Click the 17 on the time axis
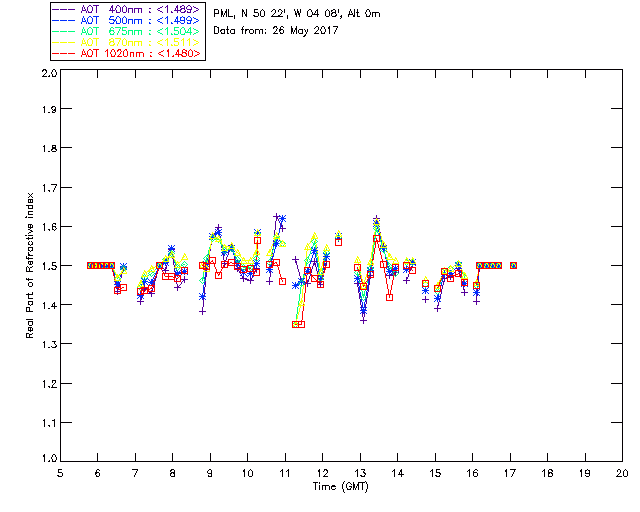This screenshot has width=640, height=512. click(x=510, y=473)
